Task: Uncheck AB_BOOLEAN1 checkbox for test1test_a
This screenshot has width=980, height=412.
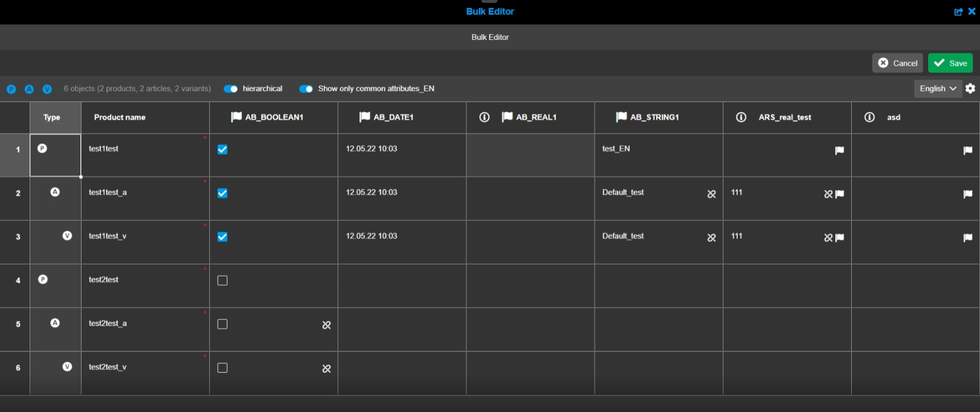Action: (x=222, y=193)
